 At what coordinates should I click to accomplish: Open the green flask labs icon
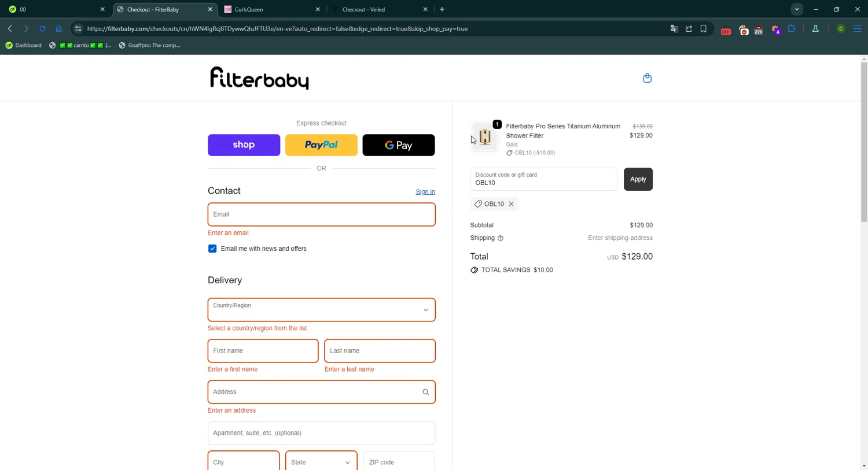[815, 29]
